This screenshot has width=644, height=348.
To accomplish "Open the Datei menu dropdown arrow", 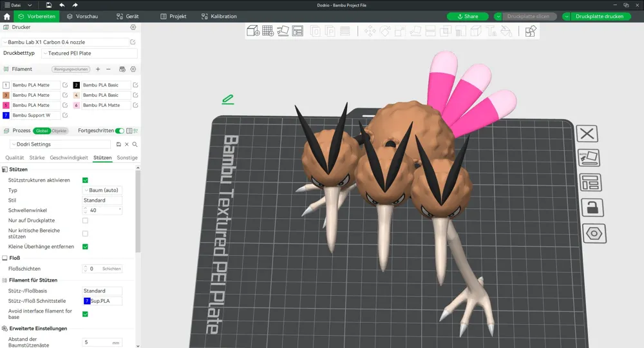I will (x=30, y=5).
